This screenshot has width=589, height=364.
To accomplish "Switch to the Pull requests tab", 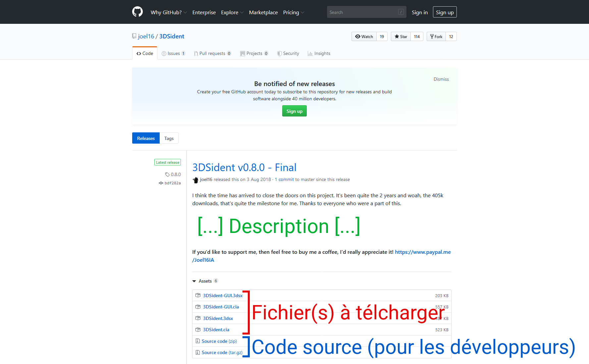I will click(x=212, y=53).
